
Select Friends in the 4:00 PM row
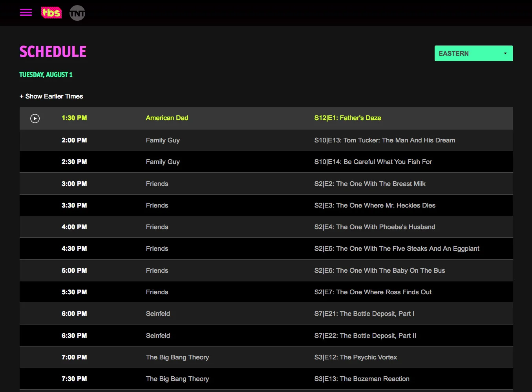click(x=157, y=227)
